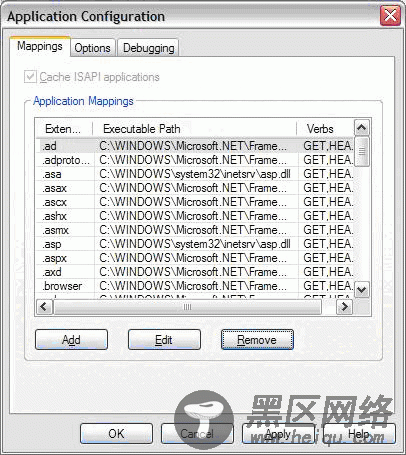Click the Cancel button
Screen dimensions: 406x455
197,433
